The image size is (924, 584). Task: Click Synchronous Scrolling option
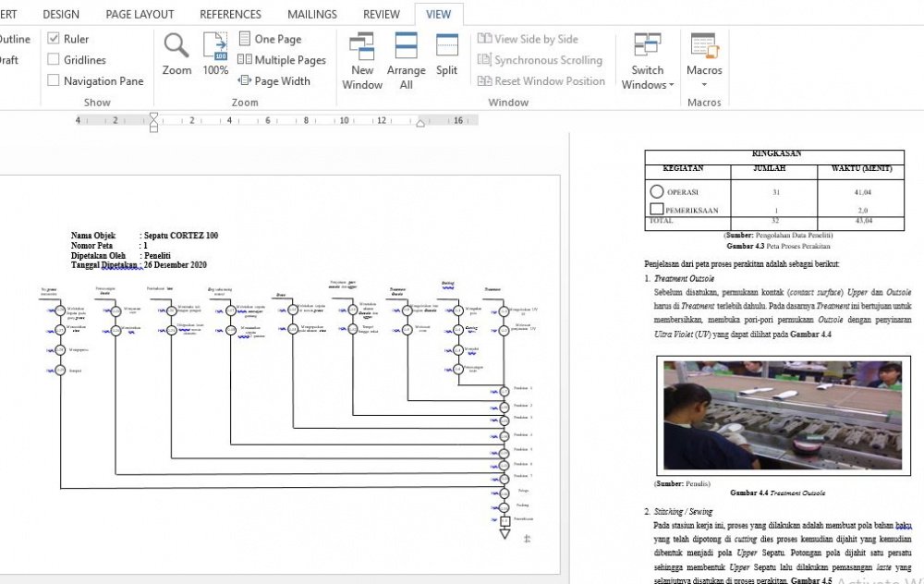click(x=541, y=59)
